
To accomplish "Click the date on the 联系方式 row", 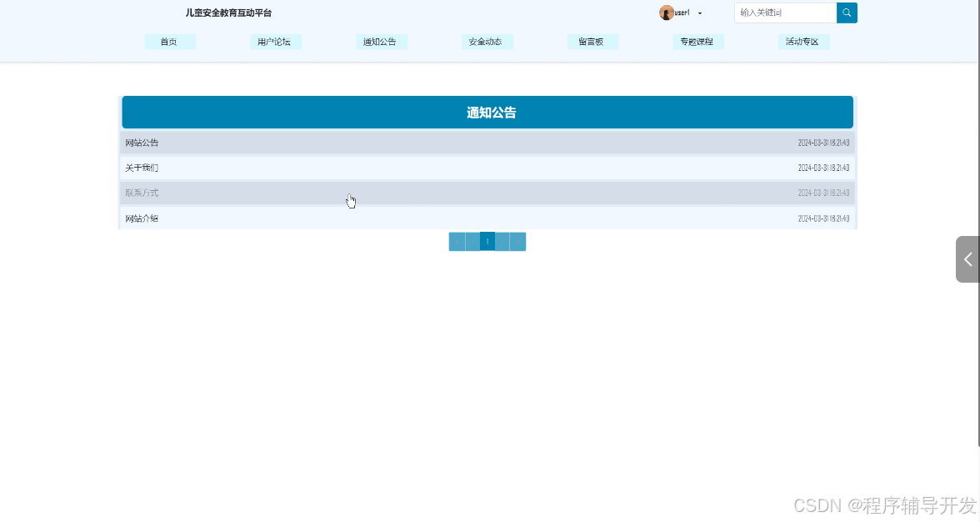I will tap(823, 193).
